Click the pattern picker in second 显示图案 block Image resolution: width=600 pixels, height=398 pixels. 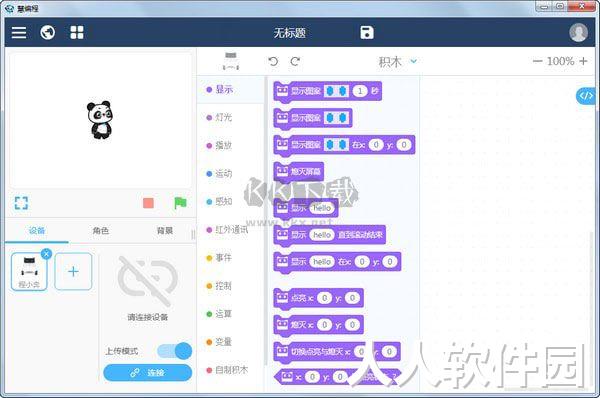336,118
